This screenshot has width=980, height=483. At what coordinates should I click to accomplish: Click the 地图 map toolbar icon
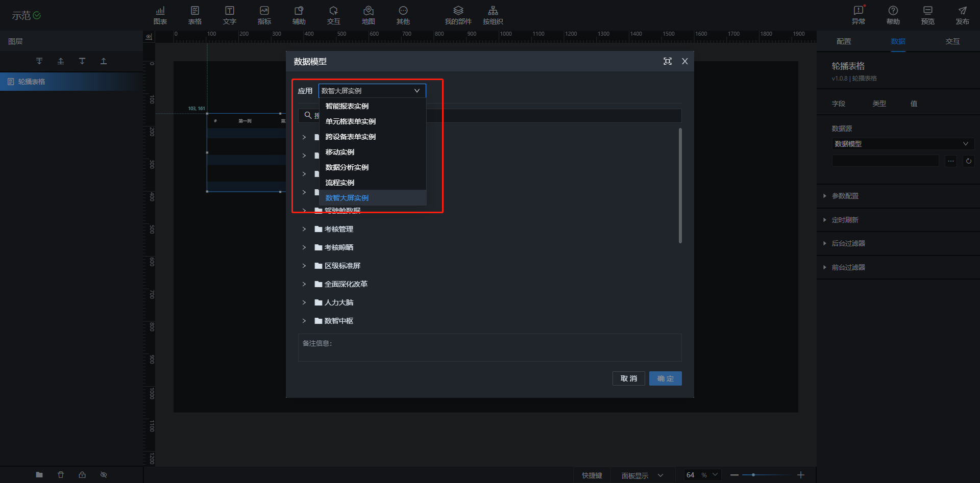[x=368, y=15]
